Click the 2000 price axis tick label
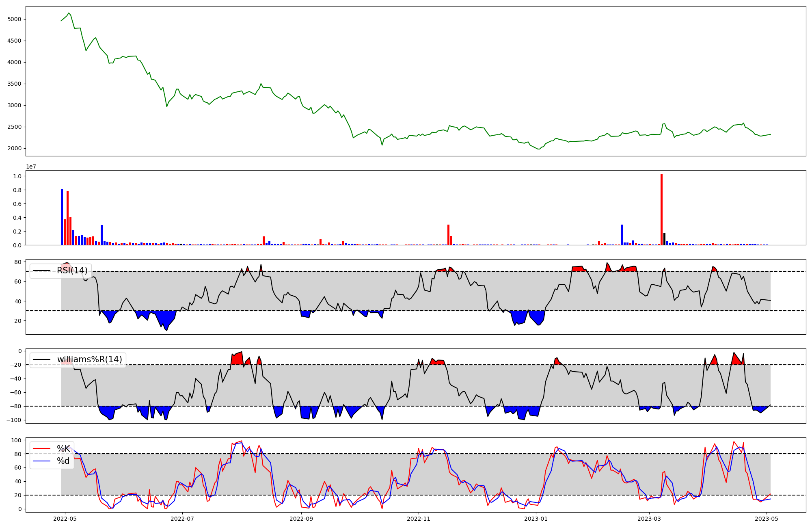The image size is (812, 528). (14, 148)
